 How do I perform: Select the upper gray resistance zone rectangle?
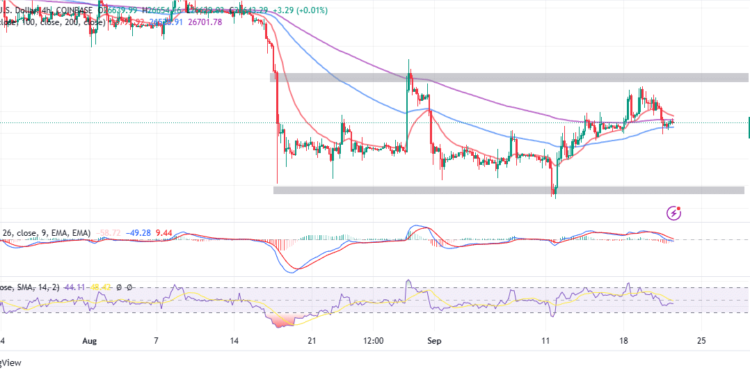pos(509,77)
